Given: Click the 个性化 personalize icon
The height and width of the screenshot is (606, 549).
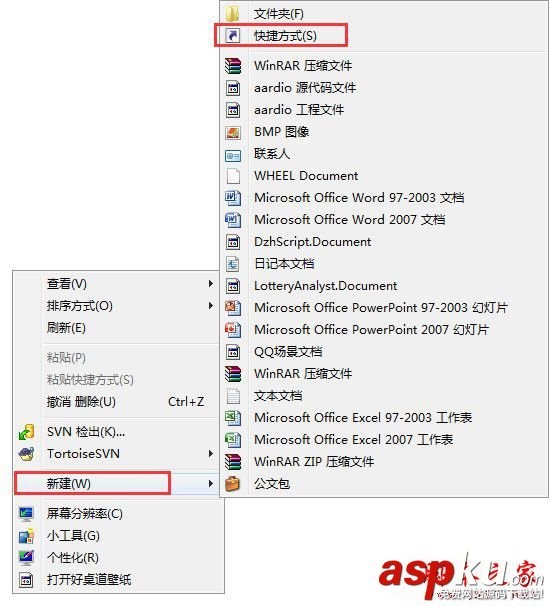Looking at the screenshot, I should point(26,558).
